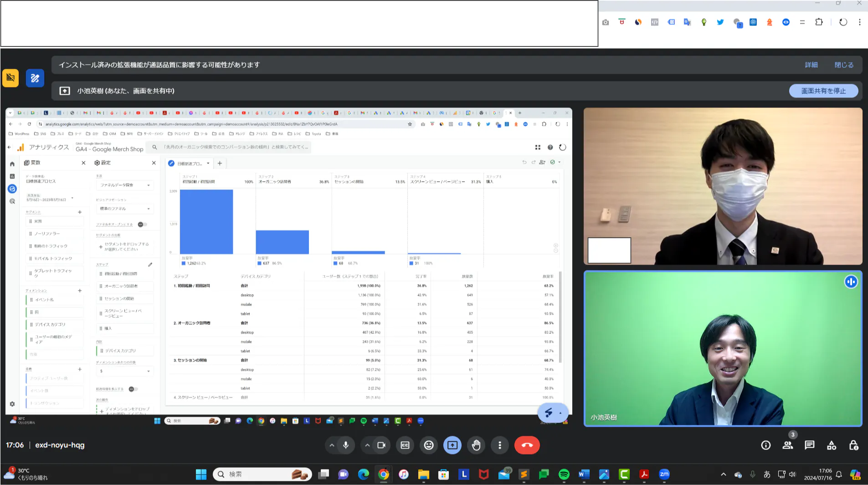Expand audio settings chevron beside microphone
Image resolution: width=868 pixels, height=485 pixels.
pyautogui.click(x=332, y=445)
